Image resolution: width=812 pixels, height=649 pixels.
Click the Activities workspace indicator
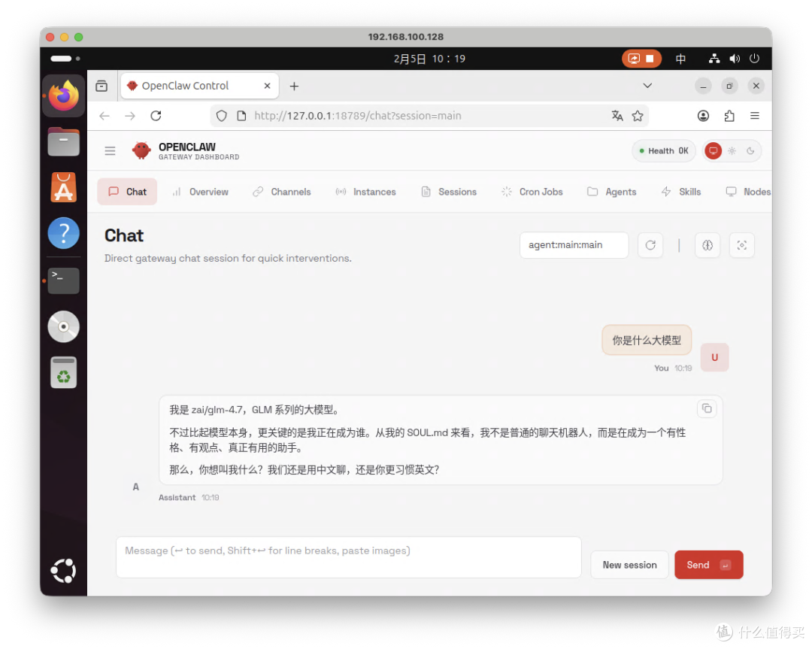click(x=65, y=59)
